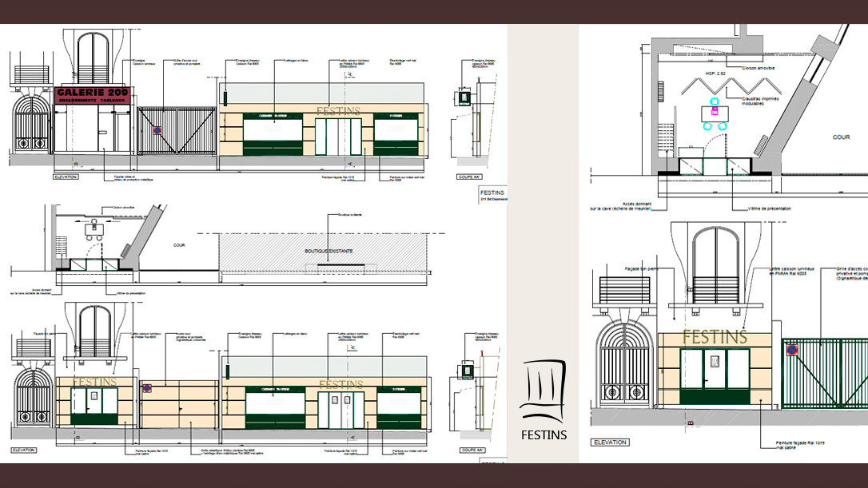The width and height of the screenshot is (868, 488).
Task: Click the "Lettre caisson lumineux en PMMA" note on enlarged elevation
Action: coord(791,271)
